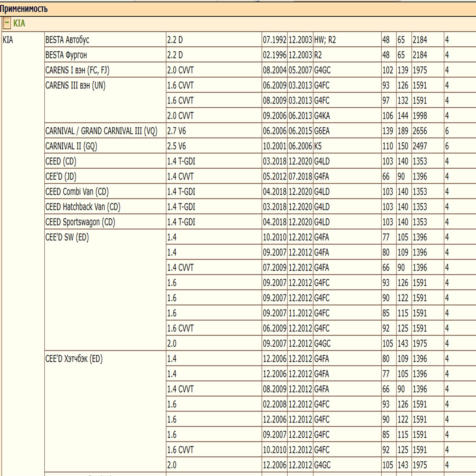This screenshot has width=476, height=476.
Task: Select CEED Hatchback Van (CD) row
Action: coord(83,207)
